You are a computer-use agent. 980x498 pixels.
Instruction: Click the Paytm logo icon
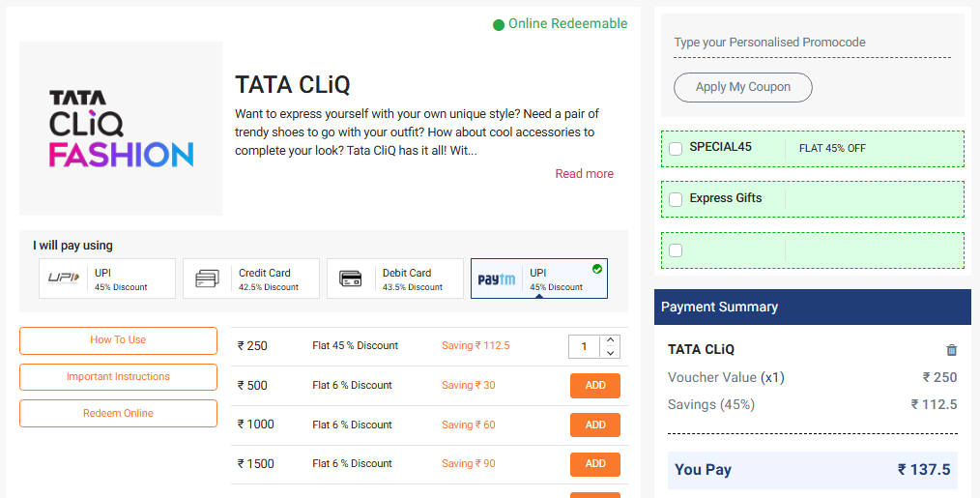click(x=496, y=279)
